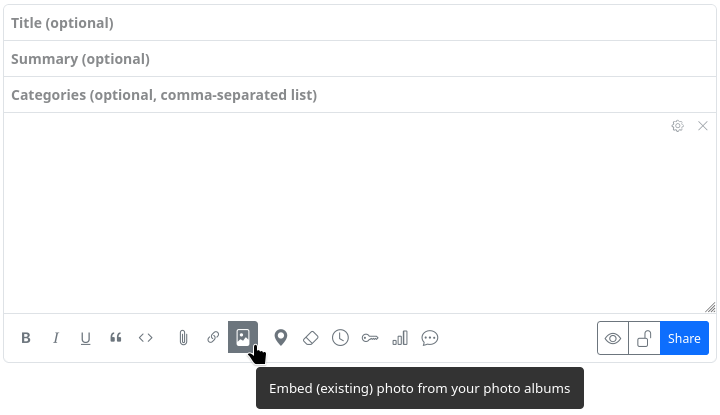Open the clock icon time options
The height and width of the screenshot is (415, 720).
click(x=340, y=338)
